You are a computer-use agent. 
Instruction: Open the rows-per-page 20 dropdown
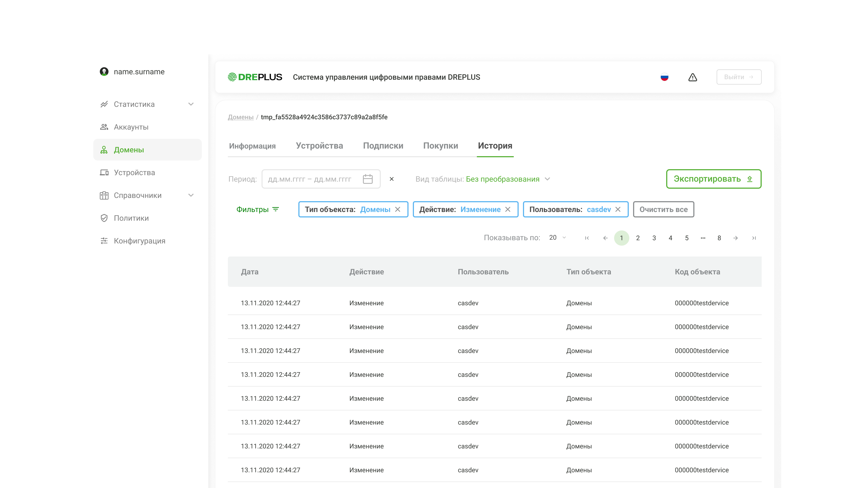557,238
